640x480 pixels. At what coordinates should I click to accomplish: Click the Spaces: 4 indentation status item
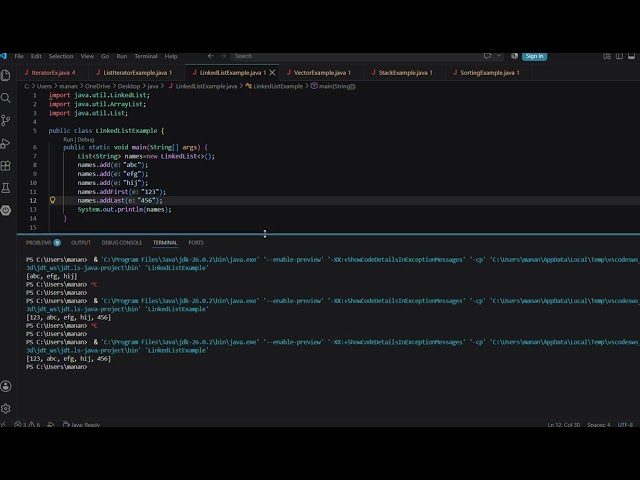pos(598,424)
